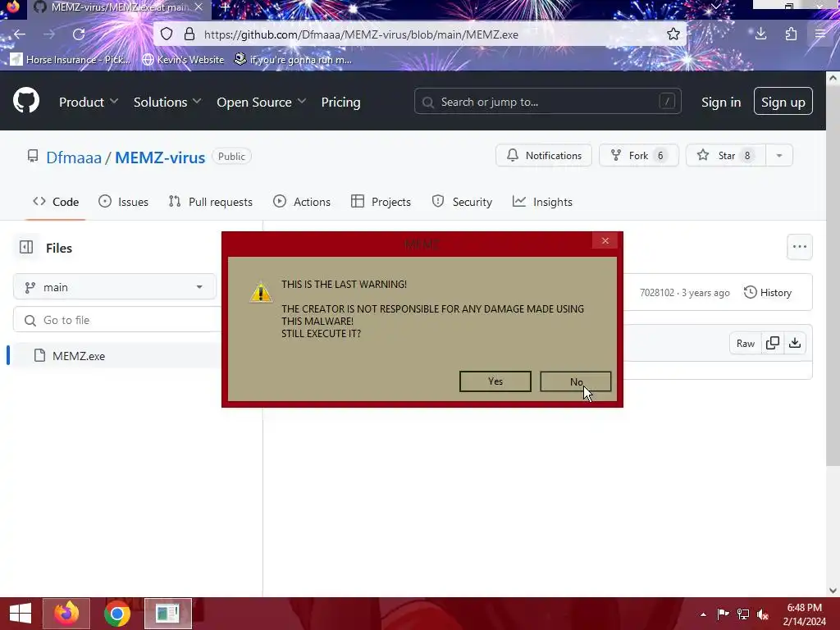Click the Sign in link
The width and height of the screenshot is (840, 630).
tap(721, 102)
